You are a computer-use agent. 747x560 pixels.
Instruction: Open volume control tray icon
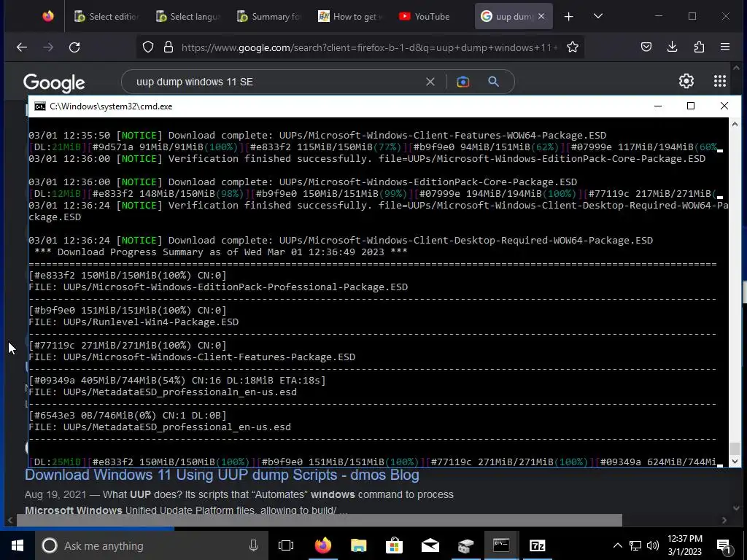[x=652, y=545]
